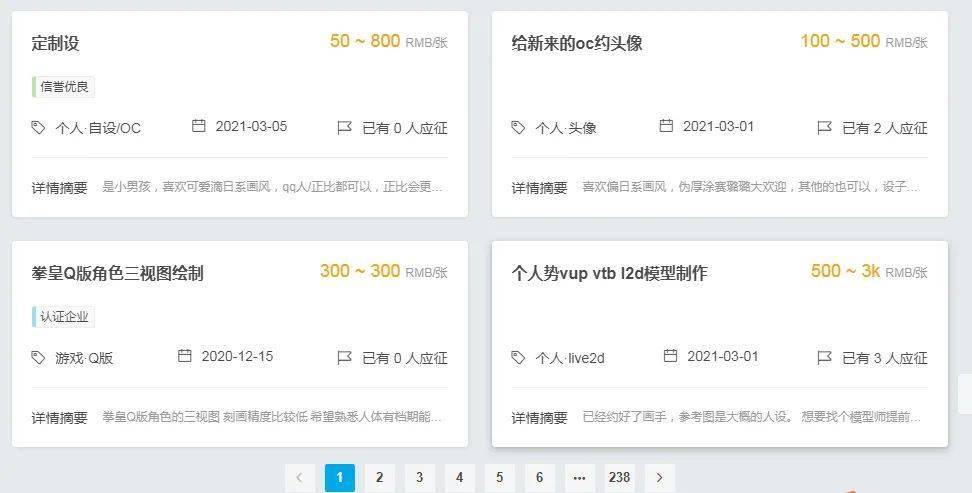Viewport: 972px width, 493px height.
Task: Jump to page 238
Action: pos(619,478)
